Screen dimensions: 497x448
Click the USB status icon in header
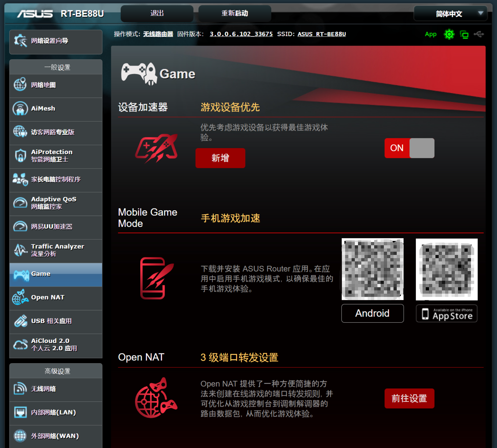(x=479, y=34)
